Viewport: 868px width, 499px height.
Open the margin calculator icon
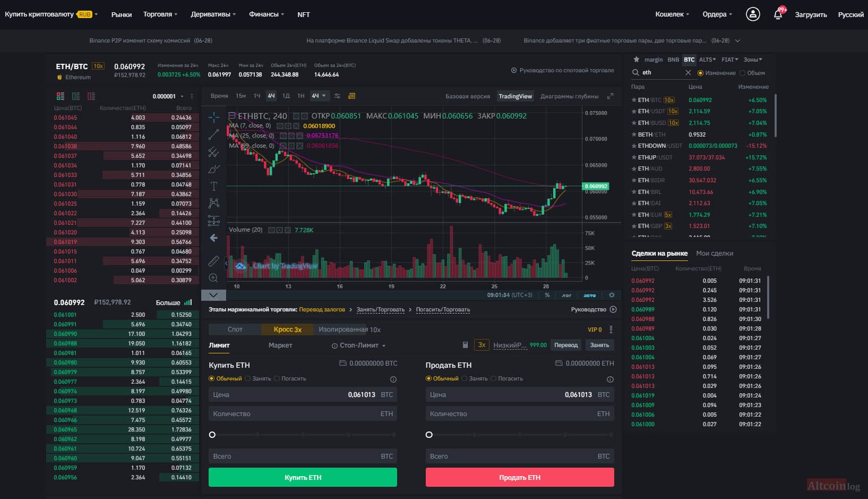coord(465,345)
